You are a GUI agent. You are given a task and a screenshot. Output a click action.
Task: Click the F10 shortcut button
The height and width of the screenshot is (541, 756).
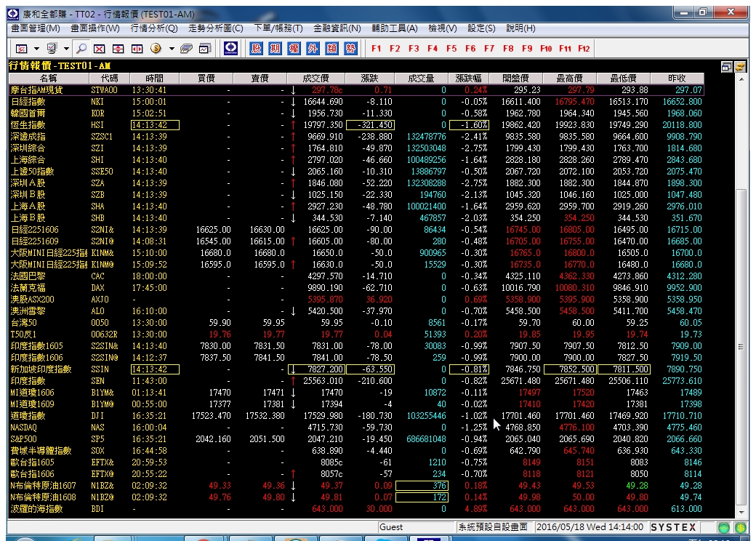coord(546,49)
